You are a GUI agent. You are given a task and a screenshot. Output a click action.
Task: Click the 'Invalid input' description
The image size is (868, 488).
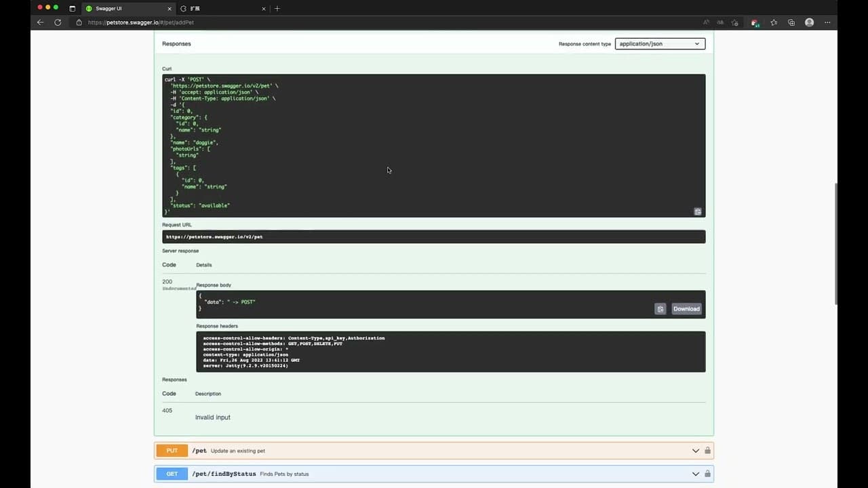tap(213, 418)
